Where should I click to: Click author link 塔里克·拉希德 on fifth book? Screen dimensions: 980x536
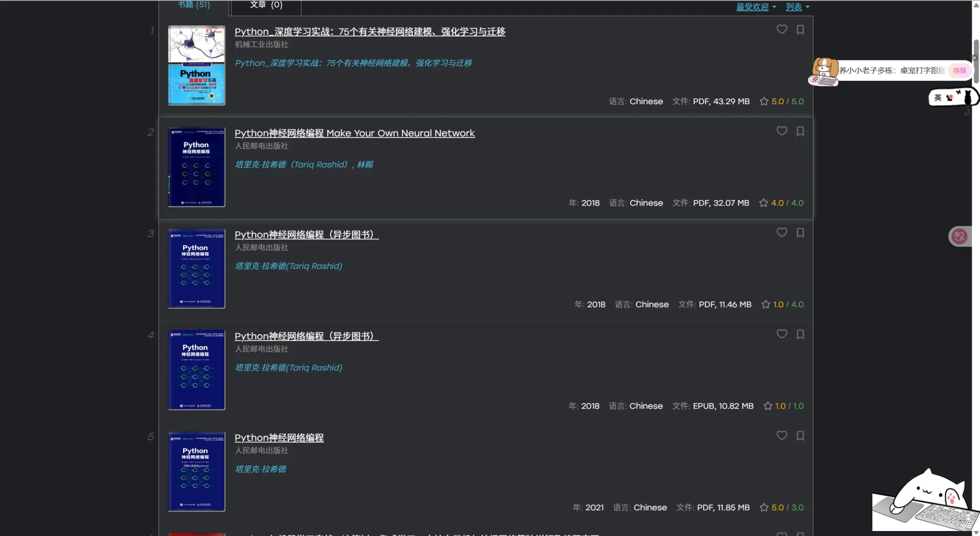tap(260, 469)
